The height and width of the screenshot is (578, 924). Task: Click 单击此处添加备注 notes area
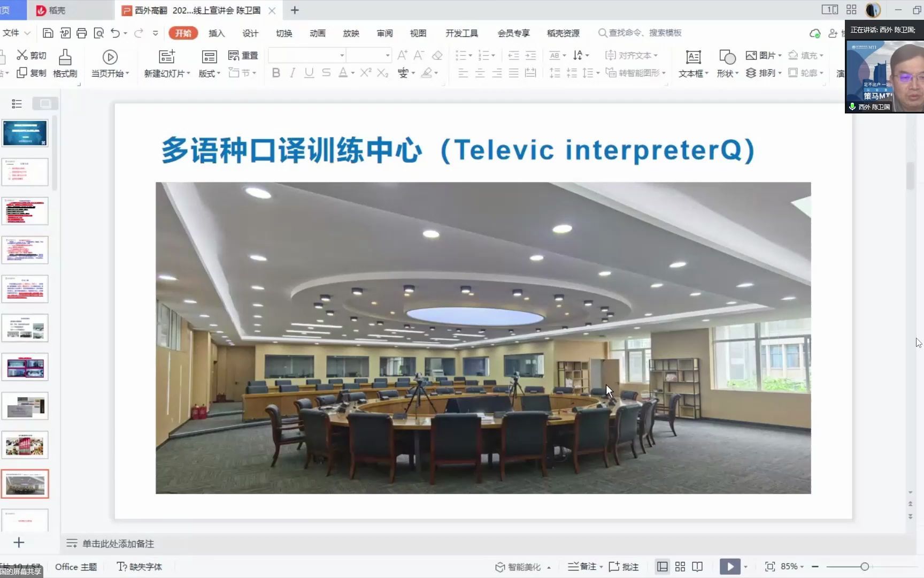point(118,544)
